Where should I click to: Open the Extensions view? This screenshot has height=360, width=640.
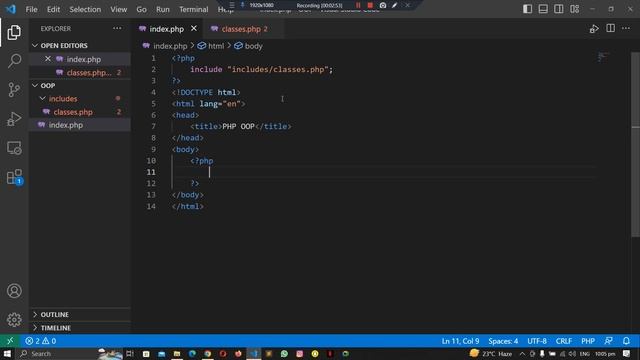pyautogui.click(x=14, y=177)
